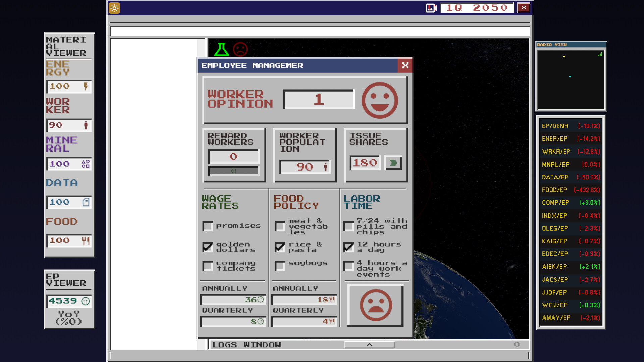Adjust the reward slider under Reward Workers
This screenshot has width=644, height=362.
[x=233, y=171]
